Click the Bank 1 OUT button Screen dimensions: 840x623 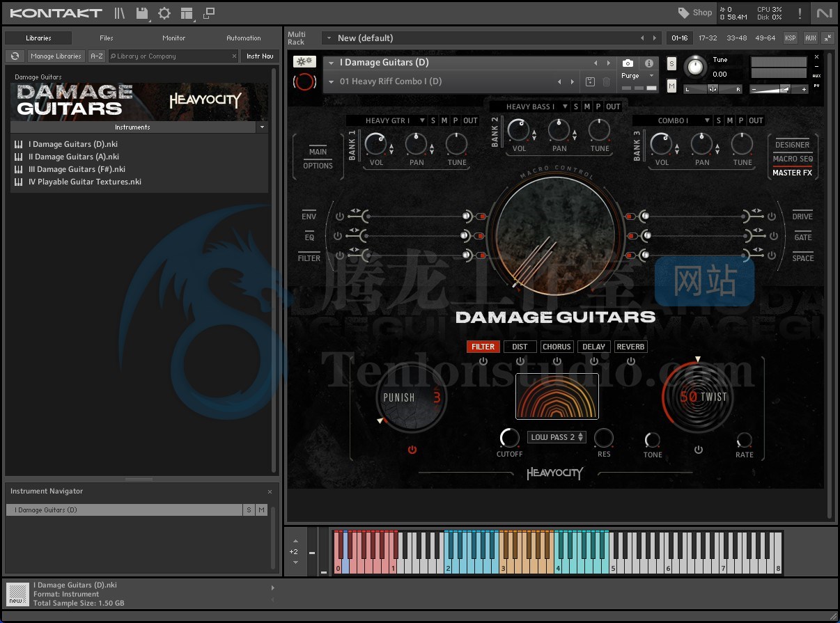pyautogui.click(x=471, y=121)
